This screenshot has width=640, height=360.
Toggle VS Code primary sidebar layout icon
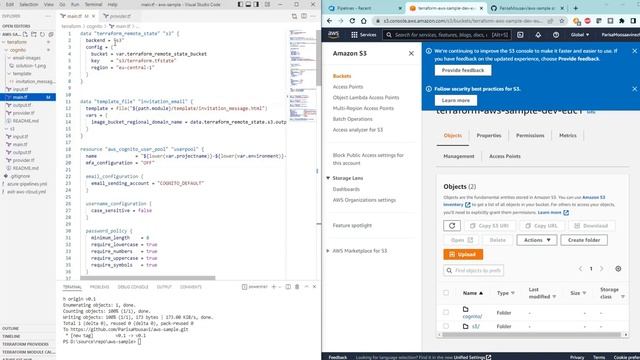pos(240,4)
